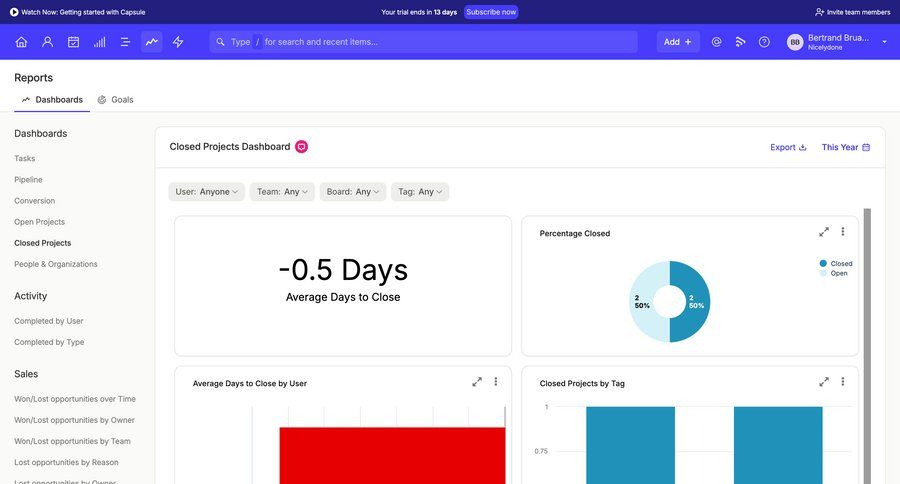
Task: Select Pipeline in the Dashboards sidebar
Action: click(28, 180)
